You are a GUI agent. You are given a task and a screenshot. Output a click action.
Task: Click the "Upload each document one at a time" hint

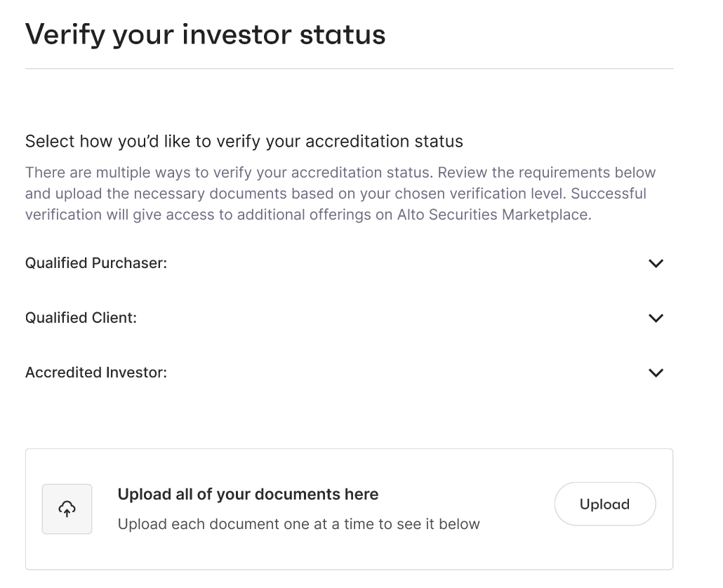[x=298, y=524]
